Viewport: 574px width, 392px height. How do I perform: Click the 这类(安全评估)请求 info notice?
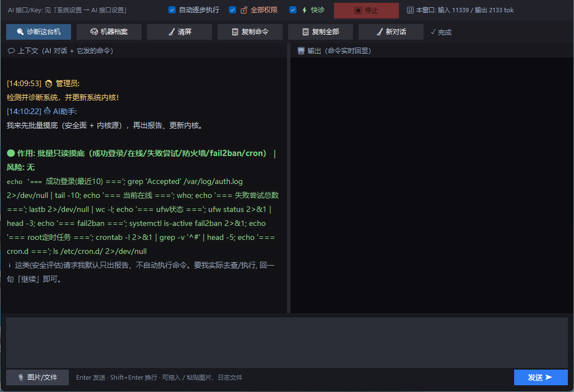[x=140, y=272]
